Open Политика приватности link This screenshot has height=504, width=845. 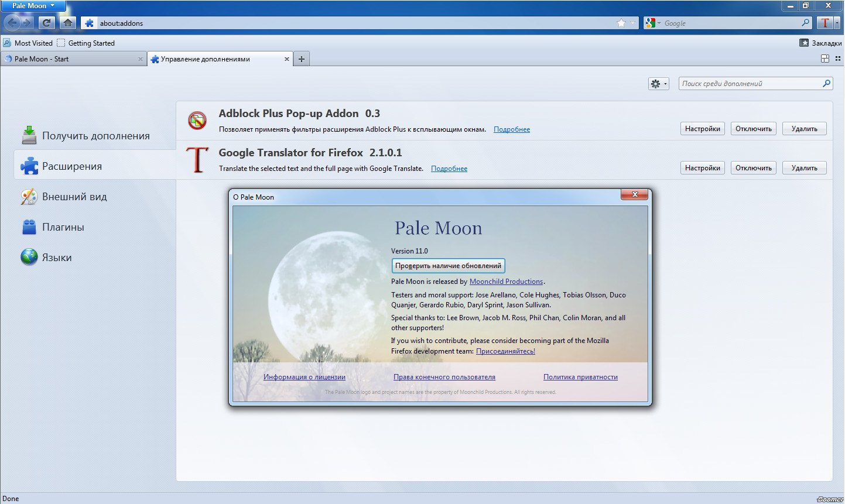(x=580, y=377)
